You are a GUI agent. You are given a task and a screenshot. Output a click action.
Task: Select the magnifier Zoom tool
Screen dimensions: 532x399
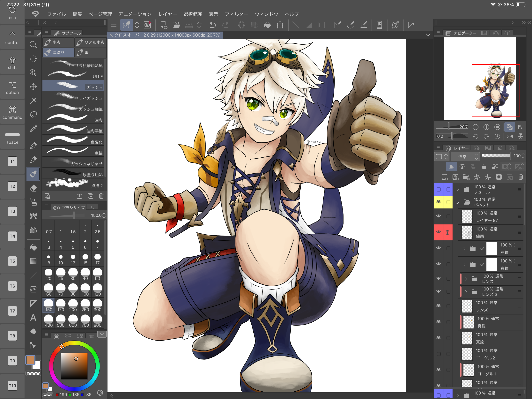tap(33, 45)
